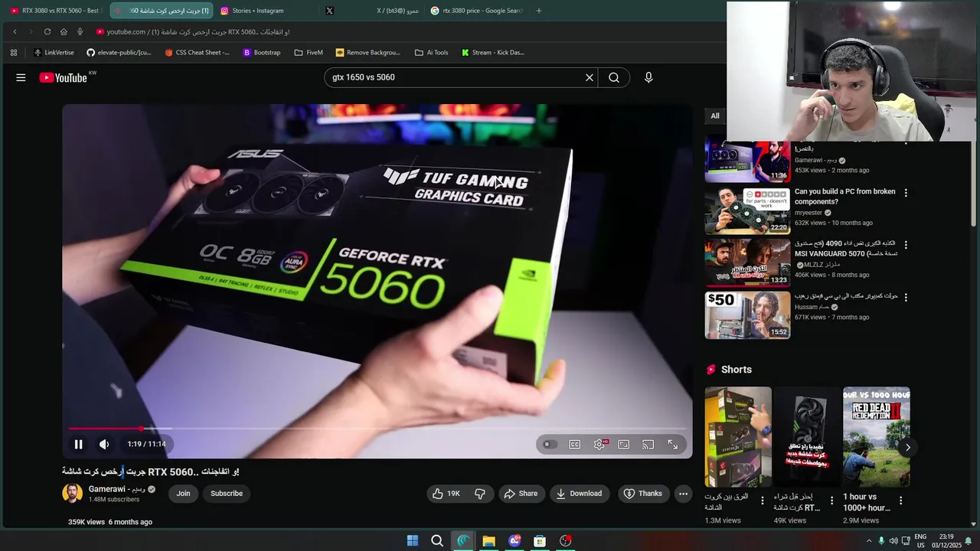Open the Bootstrap bookmark
The image size is (980, 551).
click(262, 53)
